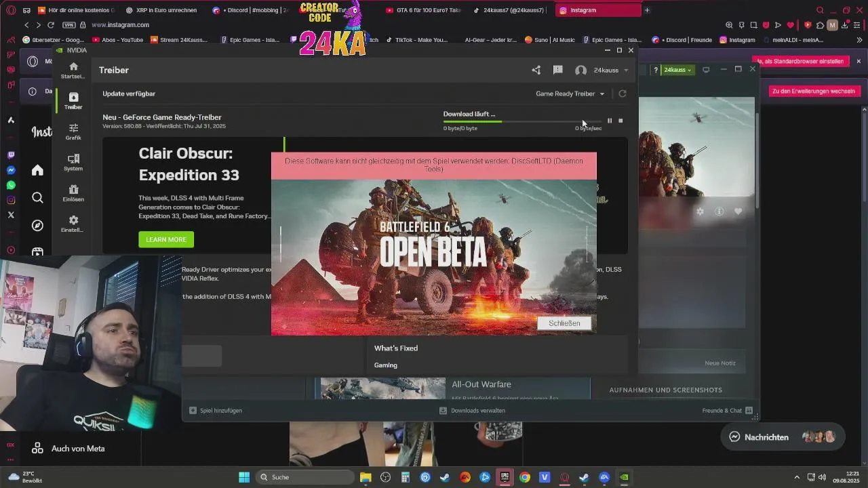This screenshot has height=488, width=868.
Task: Open Instagram explore compass icon
Action: (37, 225)
